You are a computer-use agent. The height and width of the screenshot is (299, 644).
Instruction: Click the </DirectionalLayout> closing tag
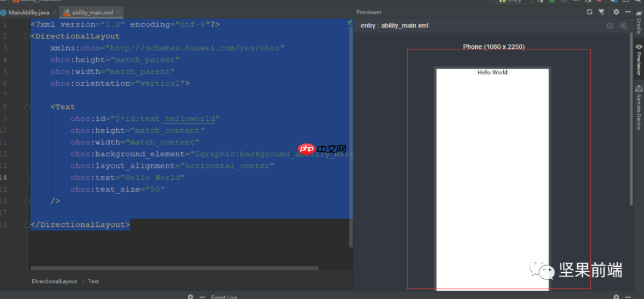coord(80,225)
